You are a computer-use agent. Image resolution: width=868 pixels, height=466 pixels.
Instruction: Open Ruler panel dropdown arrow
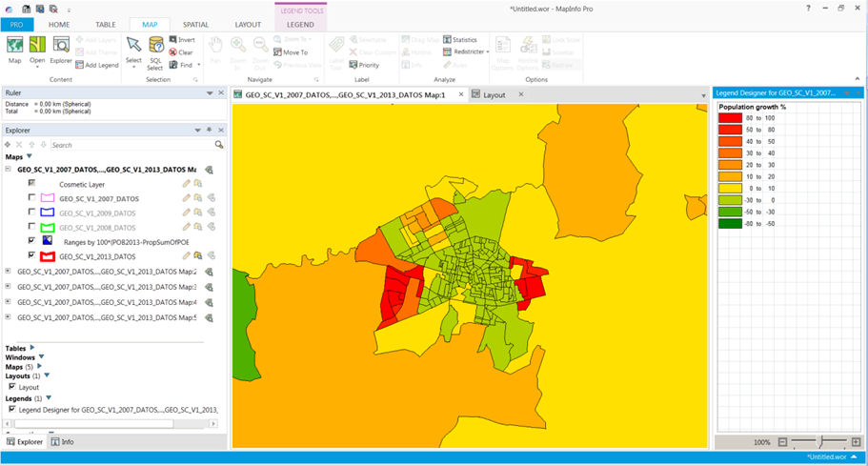pyautogui.click(x=210, y=93)
